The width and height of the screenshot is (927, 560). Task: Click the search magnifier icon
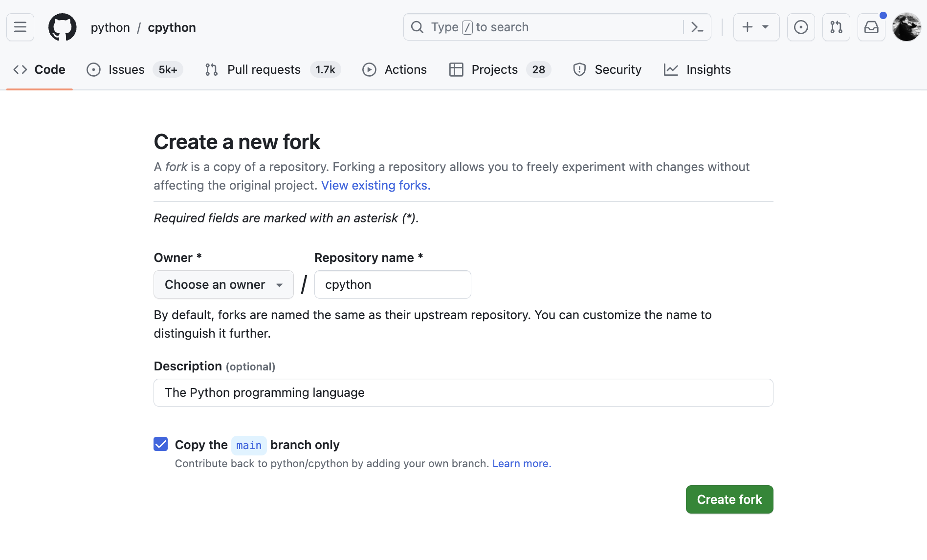(x=417, y=27)
